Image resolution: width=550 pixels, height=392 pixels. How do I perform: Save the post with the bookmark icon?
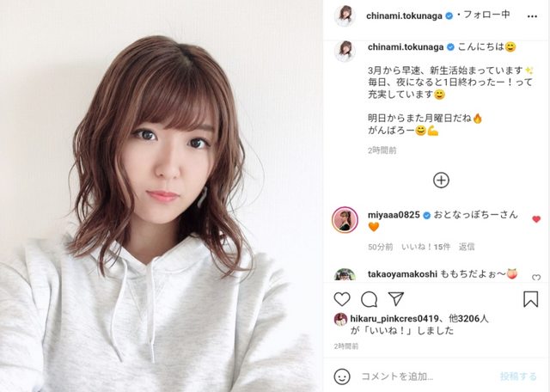click(x=530, y=299)
